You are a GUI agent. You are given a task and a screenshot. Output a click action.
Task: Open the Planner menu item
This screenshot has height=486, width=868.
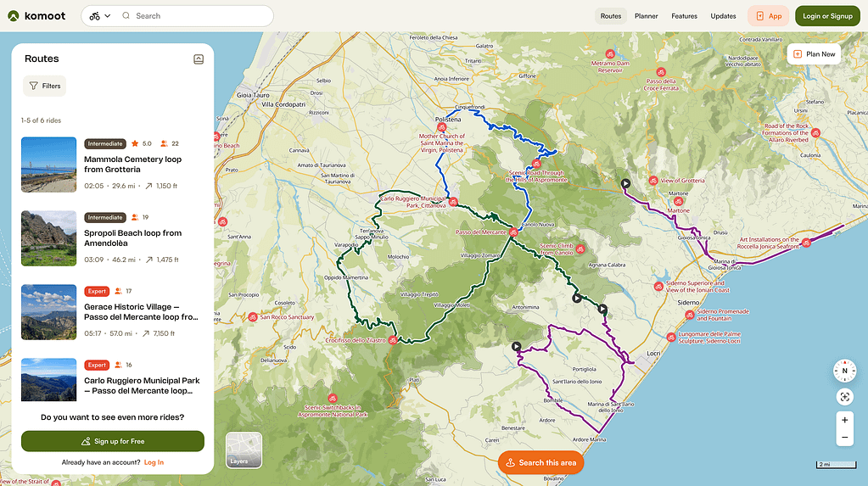[647, 16]
